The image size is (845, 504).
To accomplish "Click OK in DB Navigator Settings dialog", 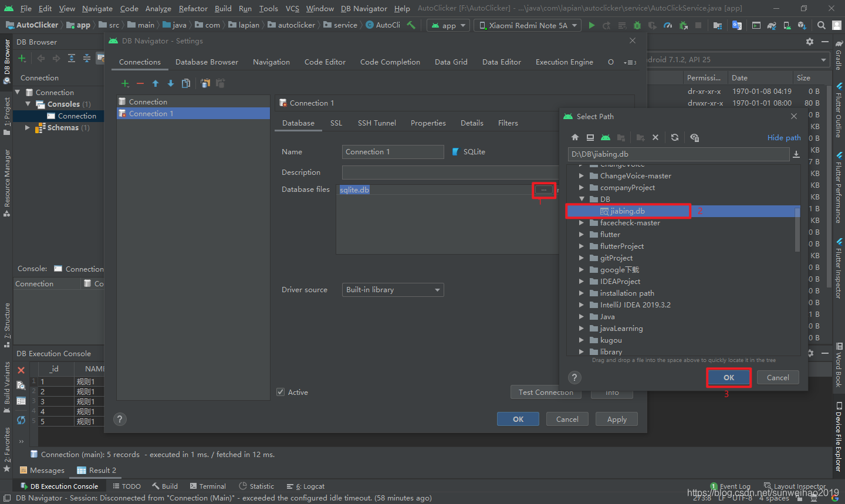I will (518, 419).
